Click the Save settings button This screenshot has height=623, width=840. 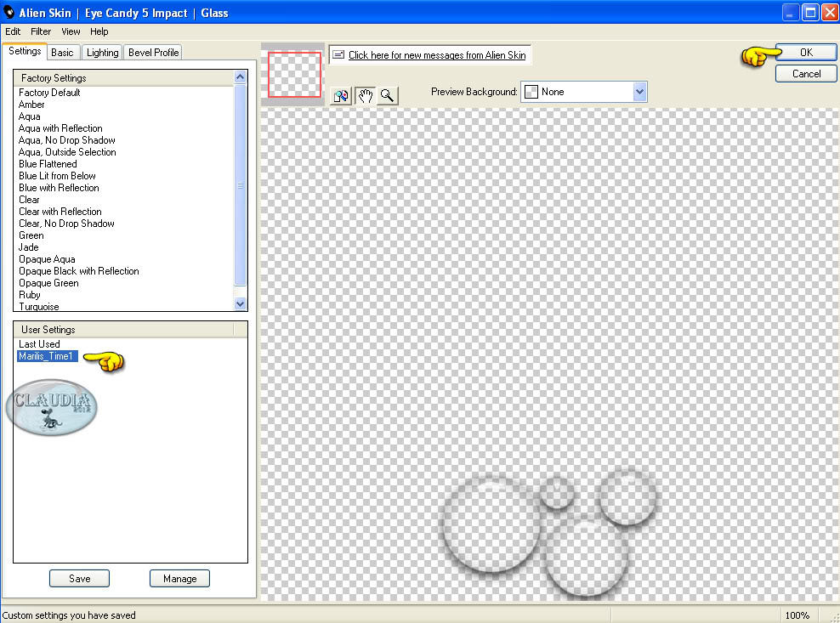point(79,579)
